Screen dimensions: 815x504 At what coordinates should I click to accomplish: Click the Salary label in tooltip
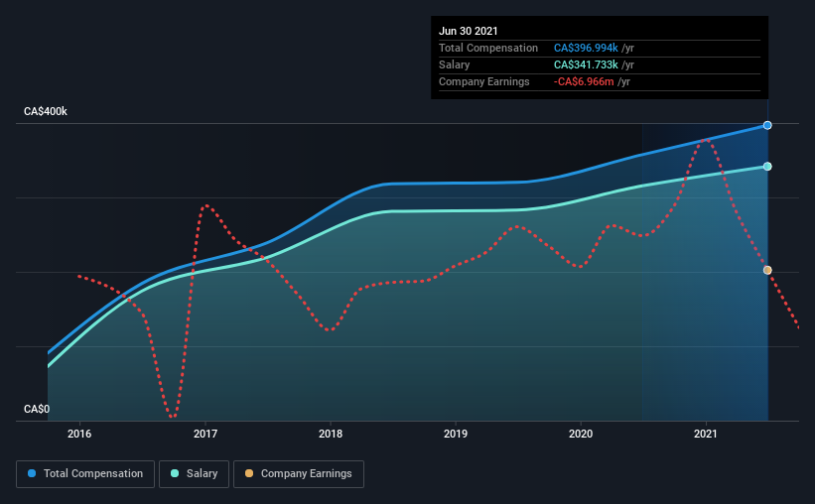click(455, 64)
